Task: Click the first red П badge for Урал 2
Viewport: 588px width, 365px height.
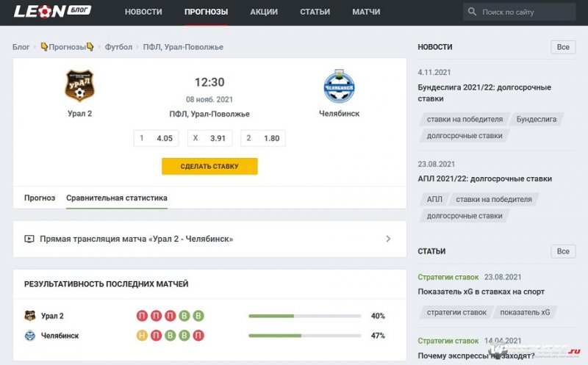Action: tap(142, 316)
